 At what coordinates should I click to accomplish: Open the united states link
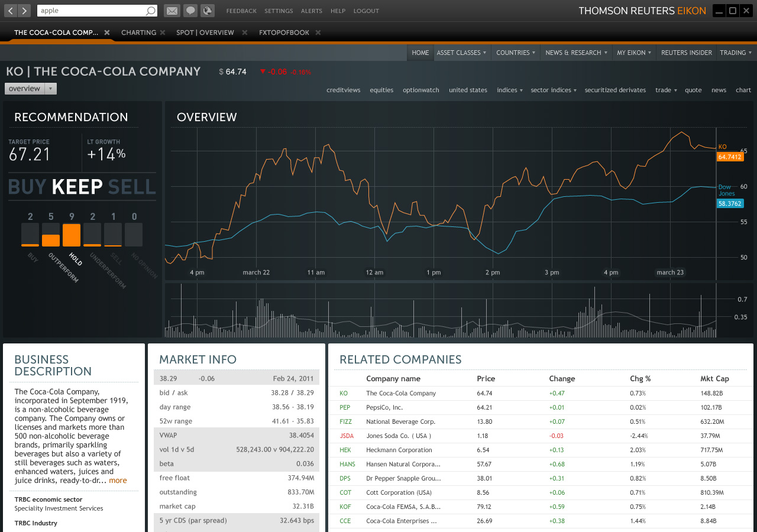click(x=468, y=90)
